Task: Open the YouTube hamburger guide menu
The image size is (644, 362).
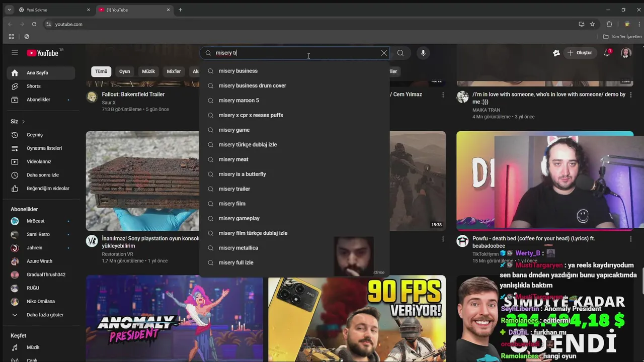Action: tap(15, 53)
